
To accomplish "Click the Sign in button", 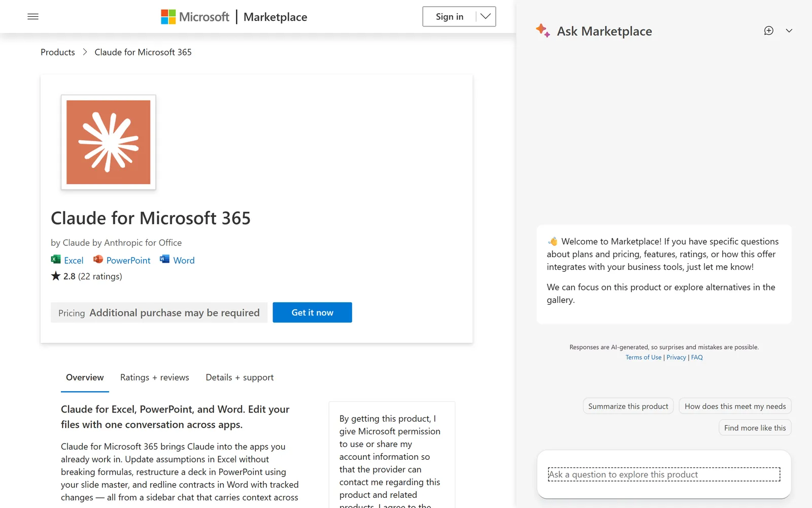I will click(450, 17).
